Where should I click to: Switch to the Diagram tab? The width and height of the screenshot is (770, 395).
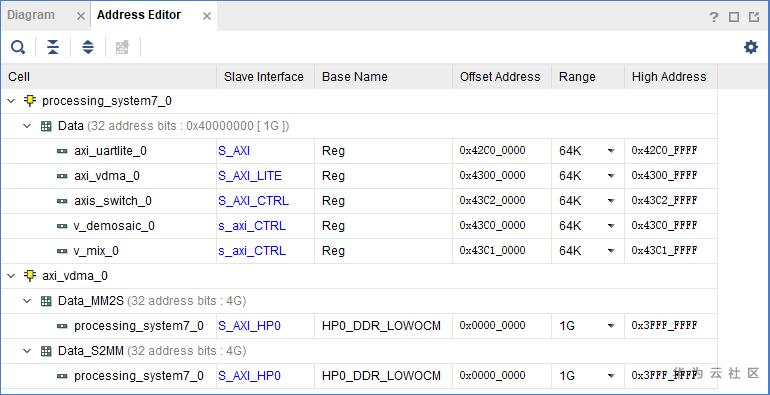[x=31, y=15]
